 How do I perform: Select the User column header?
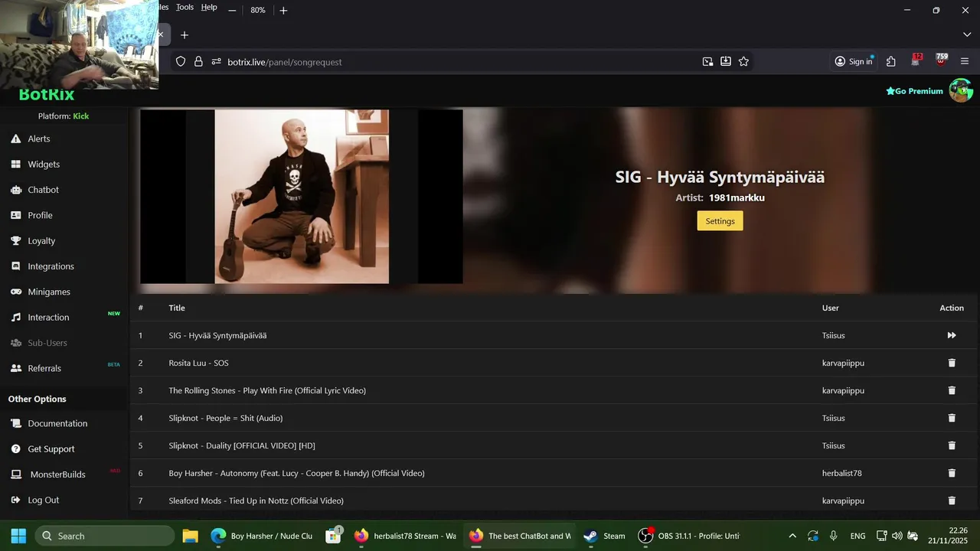coord(831,308)
